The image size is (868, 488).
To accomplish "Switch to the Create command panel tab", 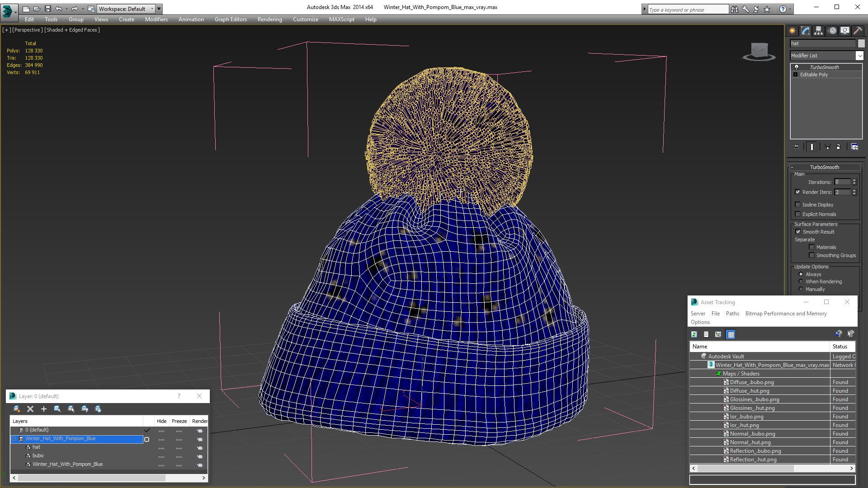I will coord(793,31).
